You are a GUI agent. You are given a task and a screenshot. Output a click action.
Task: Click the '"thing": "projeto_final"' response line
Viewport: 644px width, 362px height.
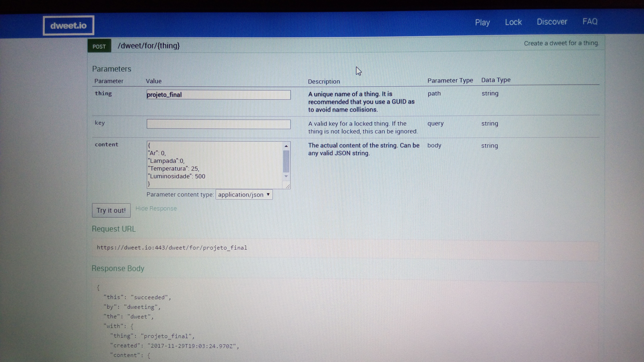pyautogui.click(x=152, y=336)
